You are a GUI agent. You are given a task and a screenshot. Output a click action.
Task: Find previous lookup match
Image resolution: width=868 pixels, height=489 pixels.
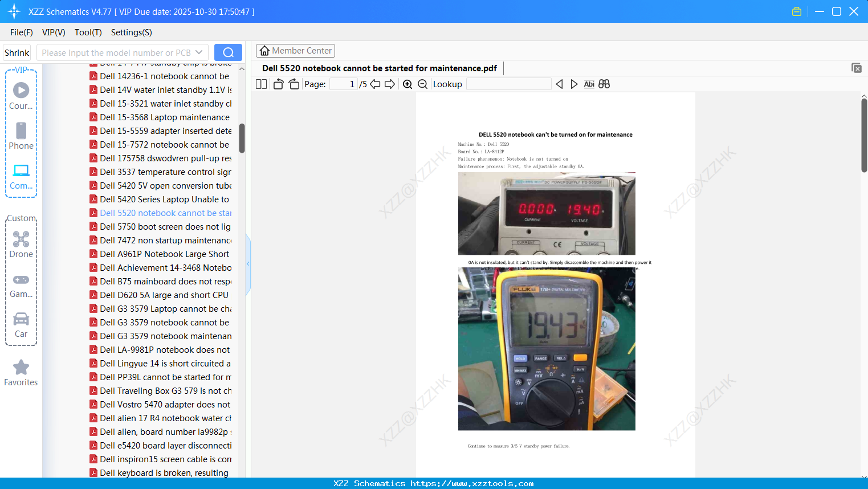click(x=559, y=84)
